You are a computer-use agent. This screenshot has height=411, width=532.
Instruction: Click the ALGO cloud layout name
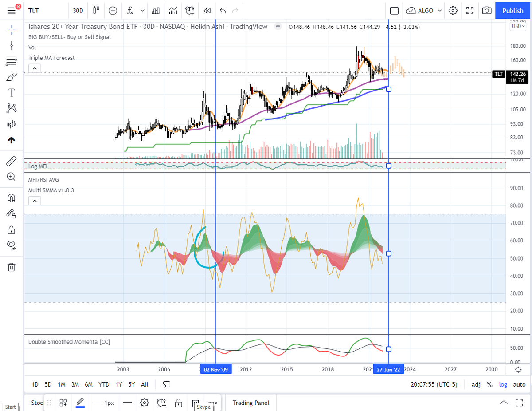click(420, 10)
